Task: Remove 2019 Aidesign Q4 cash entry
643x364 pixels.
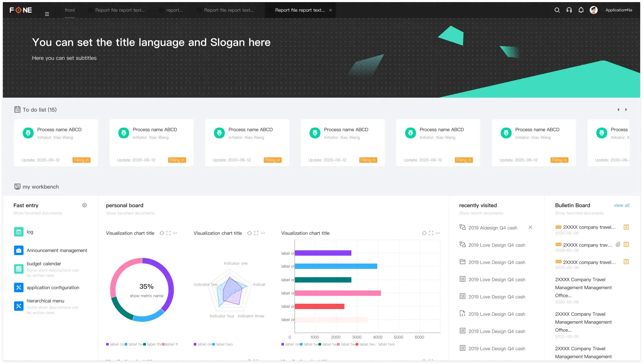Action: coord(530,227)
